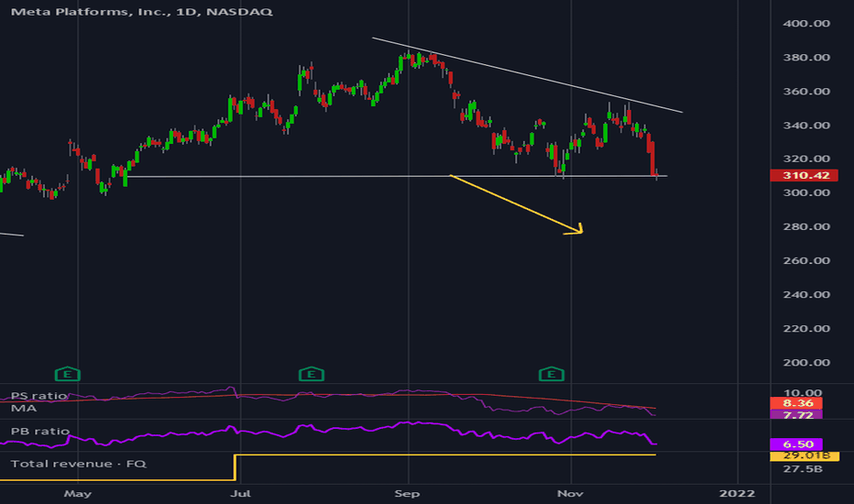Select the current price label 310.42
Screen dimensions: 854x504
[804, 175]
